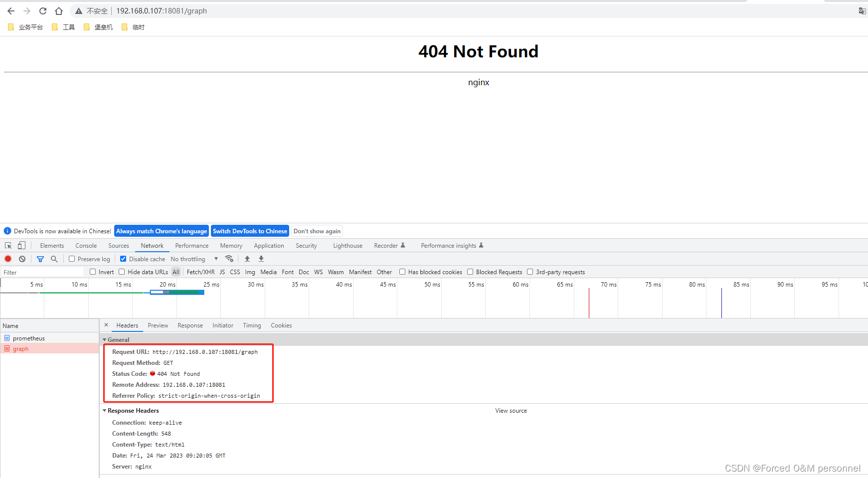Go forward in browser history
The width and height of the screenshot is (868, 478).
pos(27,11)
